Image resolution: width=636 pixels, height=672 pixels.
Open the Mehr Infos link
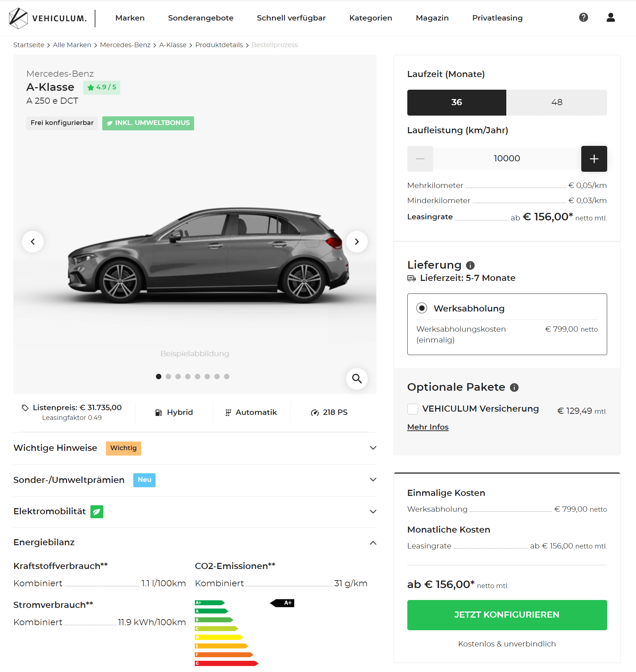428,427
